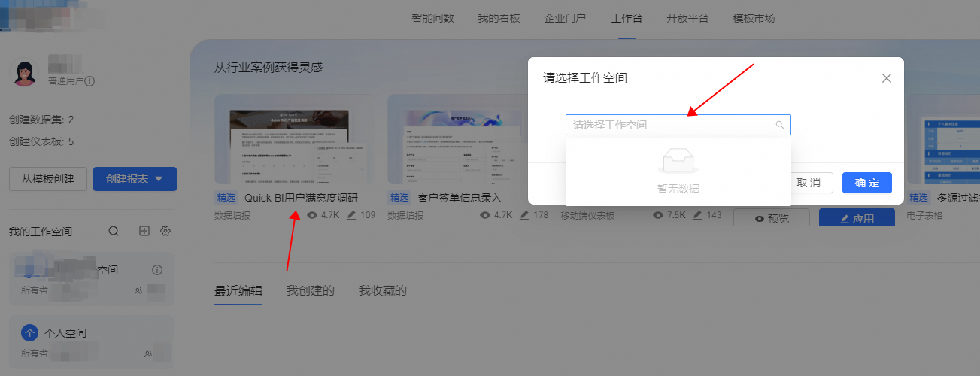Click the 请选择工作空间 input field
Viewport: 980px width, 376px height.
click(669, 125)
